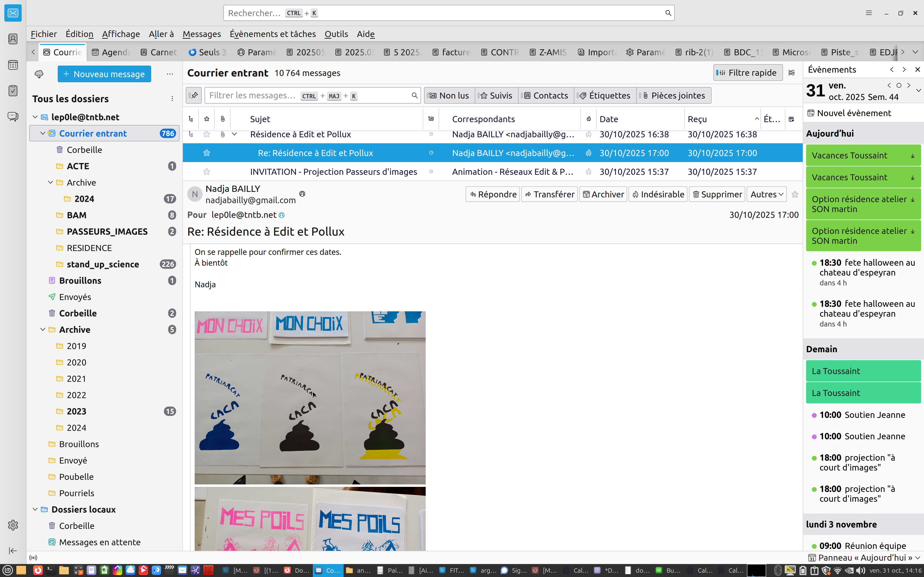The height and width of the screenshot is (577, 924).
Task: Open the Tasks space icon in sidebar
Action: tap(13, 90)
